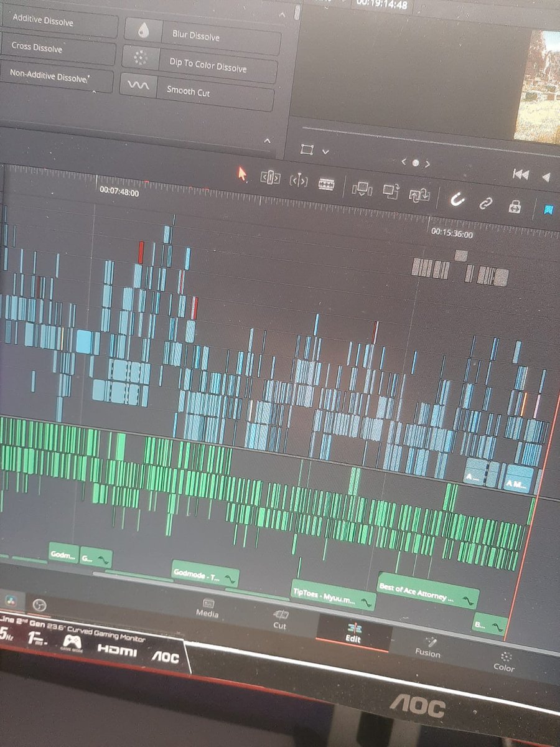
Task: Click the Dip To Color Dissolve icon
Action: click(x=141, y=59)
